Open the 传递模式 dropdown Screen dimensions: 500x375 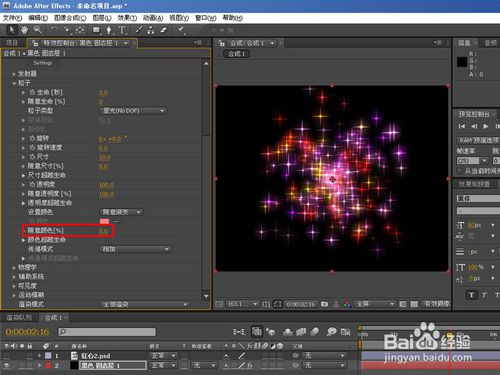click(x=136, y=249)
